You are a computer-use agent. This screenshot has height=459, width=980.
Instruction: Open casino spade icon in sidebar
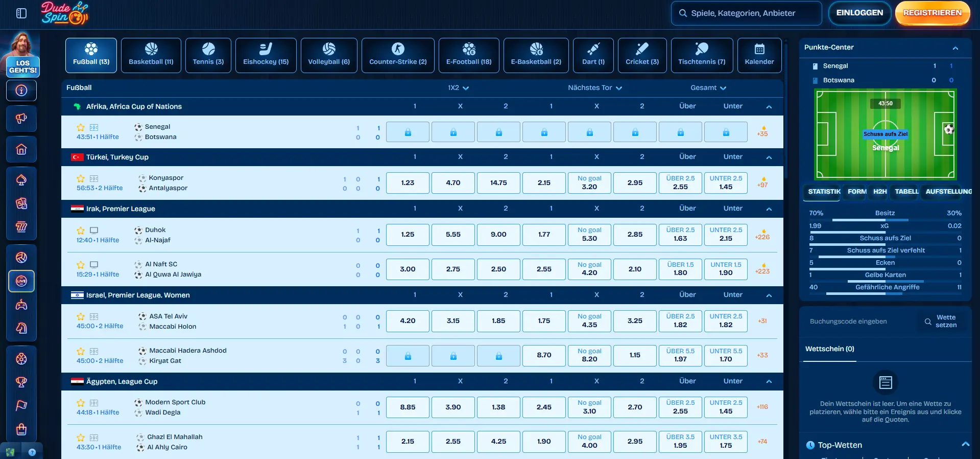pos(21,180)
